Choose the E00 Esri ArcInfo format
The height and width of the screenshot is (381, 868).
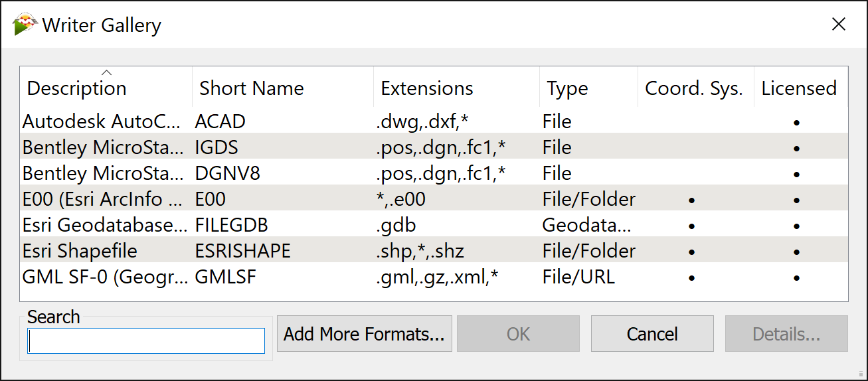tap(101, 199)
